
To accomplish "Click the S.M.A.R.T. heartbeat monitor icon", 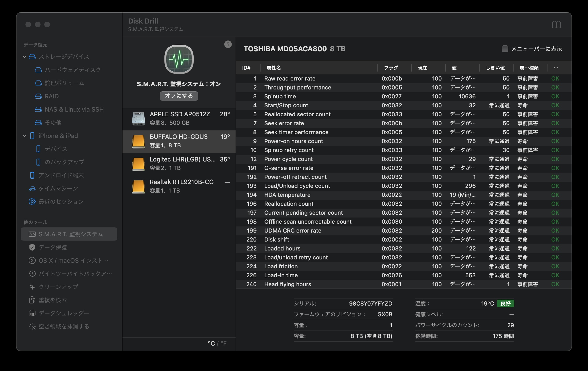I will pyautogui.click(x=179, y=59).
